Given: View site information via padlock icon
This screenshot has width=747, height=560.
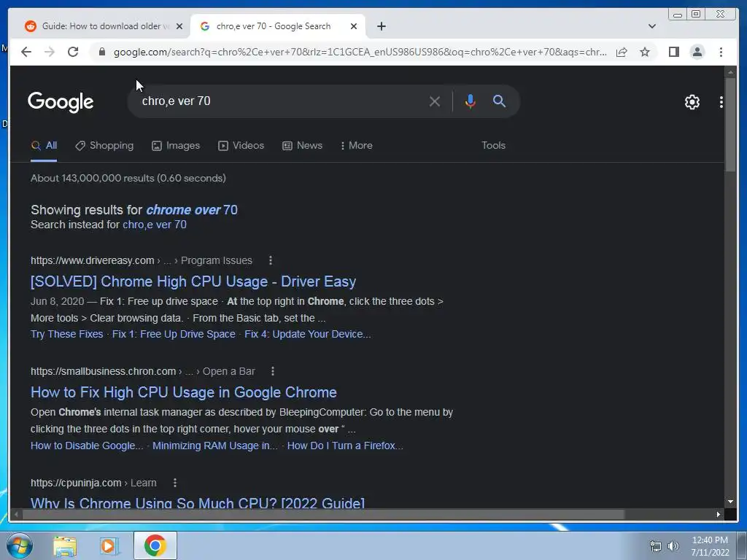Looking at the screenshot, I should [102, 52].
